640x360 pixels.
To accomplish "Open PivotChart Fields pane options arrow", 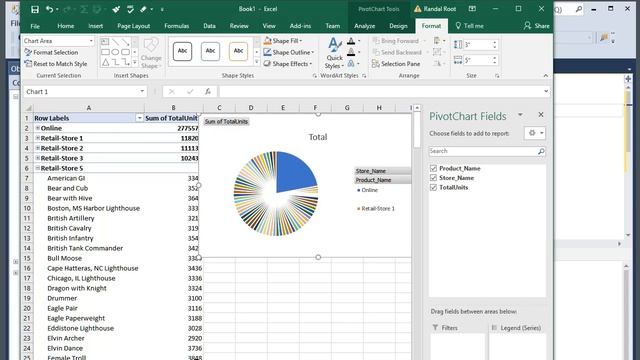I will pos(520,115).
